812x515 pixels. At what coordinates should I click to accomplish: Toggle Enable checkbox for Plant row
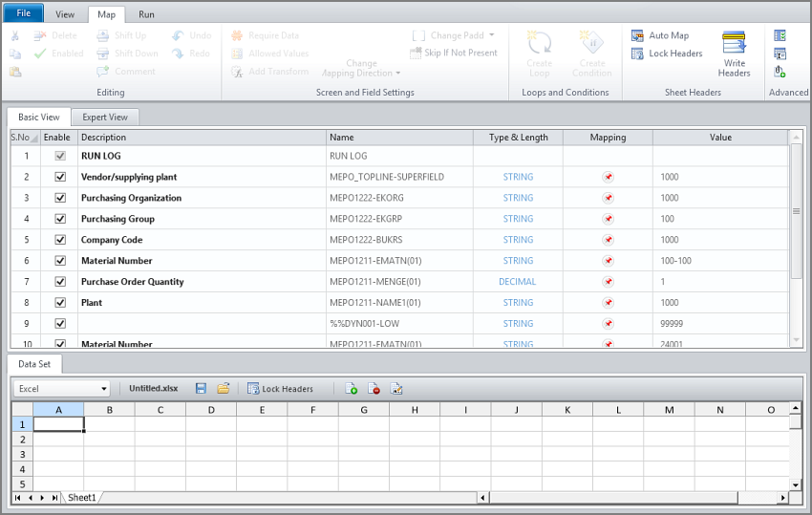60,303
